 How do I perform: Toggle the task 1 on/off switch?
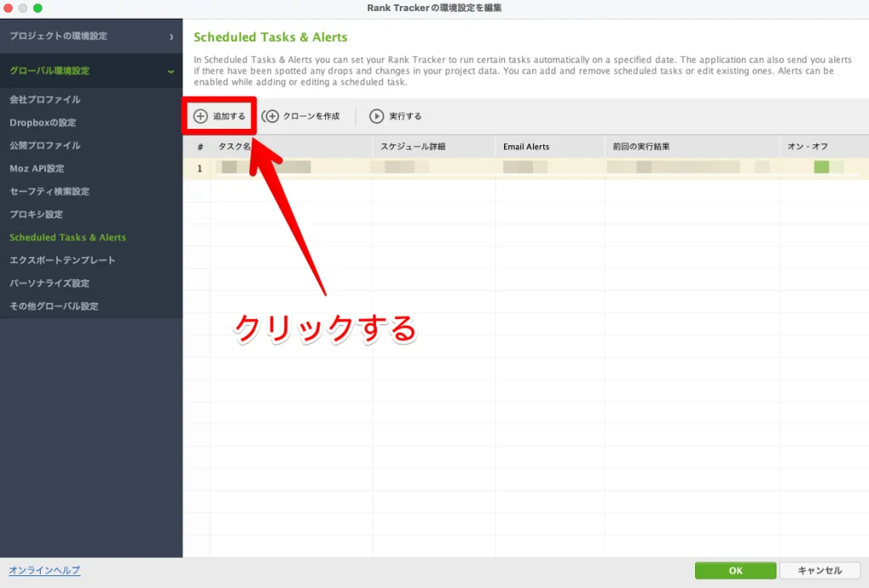tap(828, 167)
